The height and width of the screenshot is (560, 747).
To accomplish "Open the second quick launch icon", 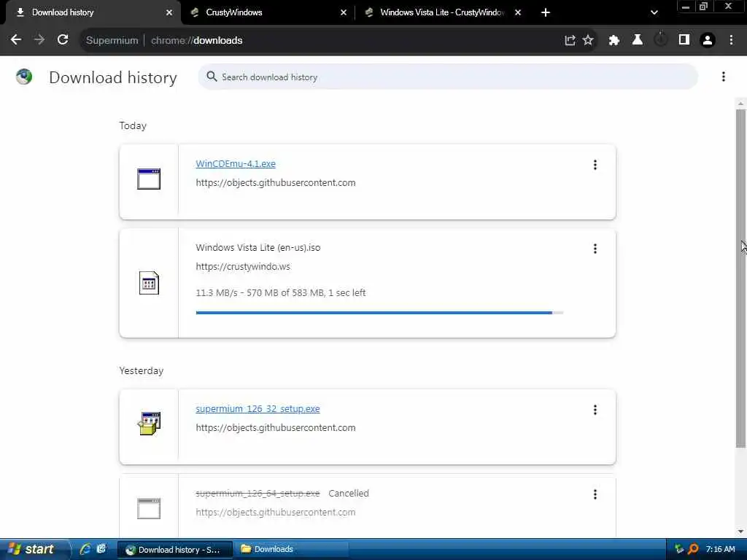I will (101, 549).
